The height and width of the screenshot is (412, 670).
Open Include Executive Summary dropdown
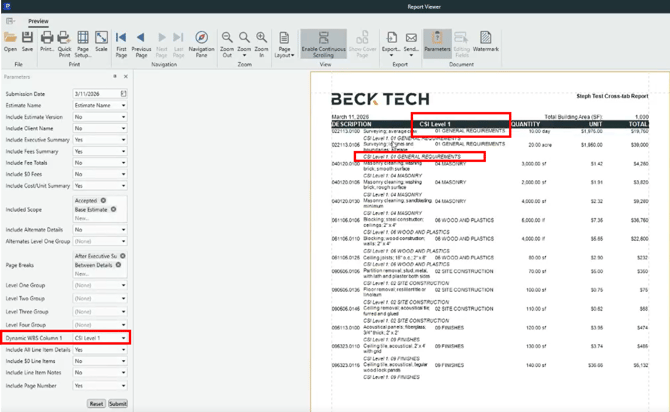(123, 140)
